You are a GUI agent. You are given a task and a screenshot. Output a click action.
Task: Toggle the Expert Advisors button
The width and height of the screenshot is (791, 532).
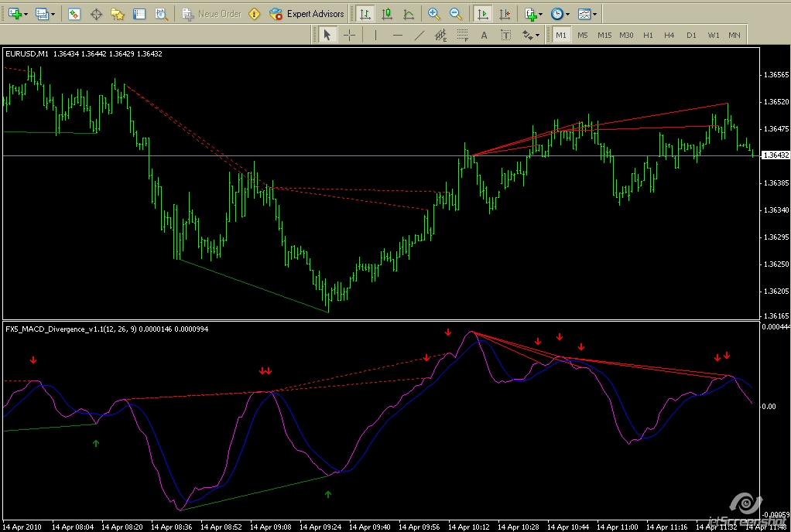(x=306, y=14)
